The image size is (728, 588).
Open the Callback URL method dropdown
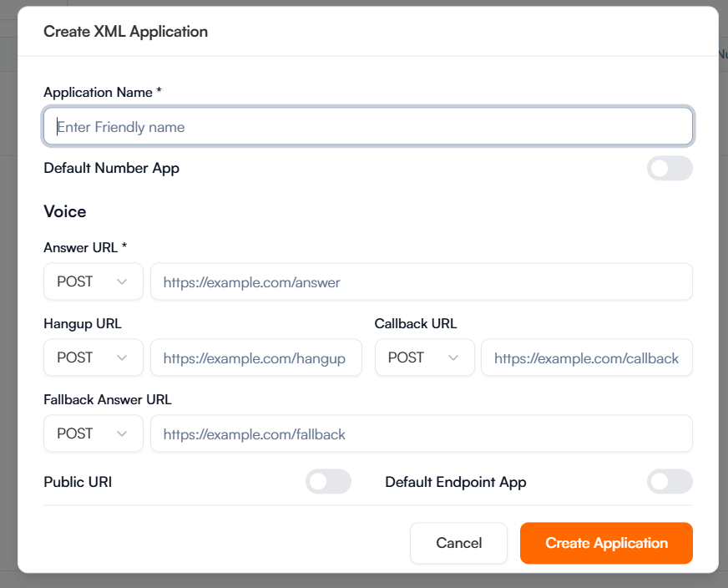point(424,357)
